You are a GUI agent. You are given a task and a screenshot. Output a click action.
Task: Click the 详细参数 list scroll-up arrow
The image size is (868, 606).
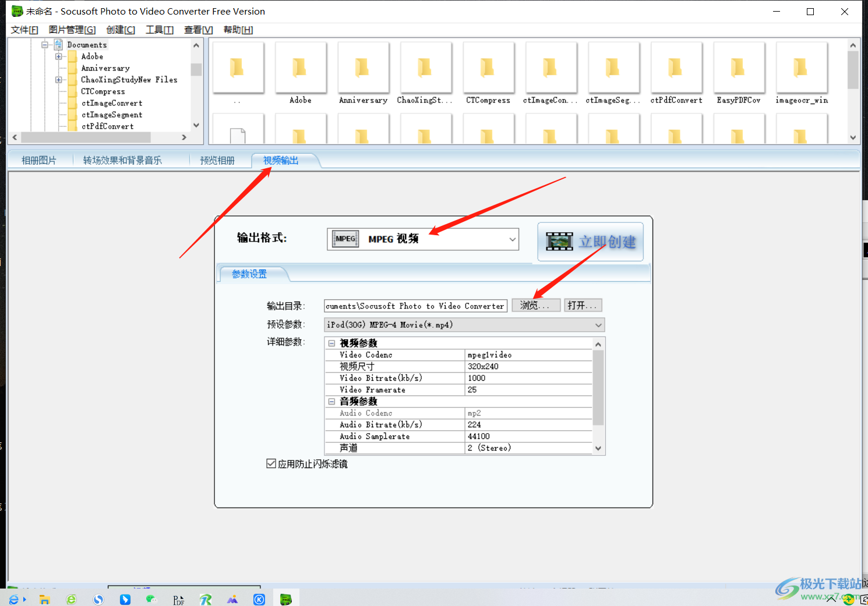click(598, 344)
